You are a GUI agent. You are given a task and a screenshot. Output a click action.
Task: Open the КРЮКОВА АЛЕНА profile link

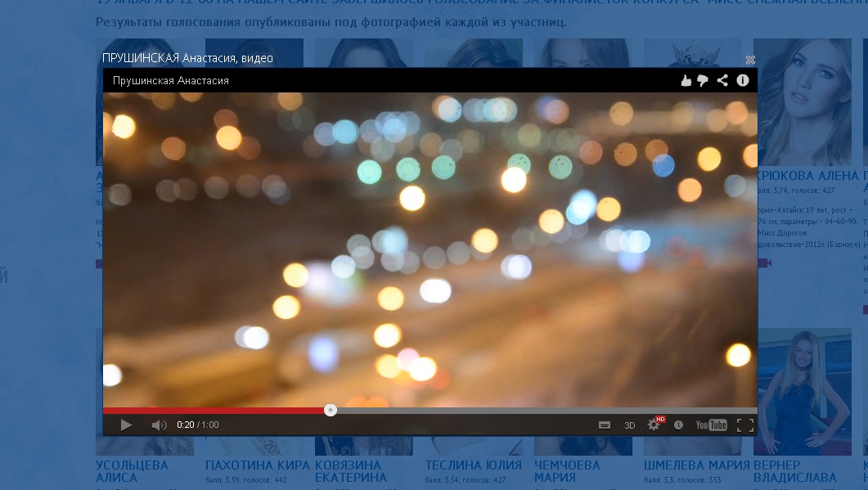pyautogui.click(x=808, y=176)
